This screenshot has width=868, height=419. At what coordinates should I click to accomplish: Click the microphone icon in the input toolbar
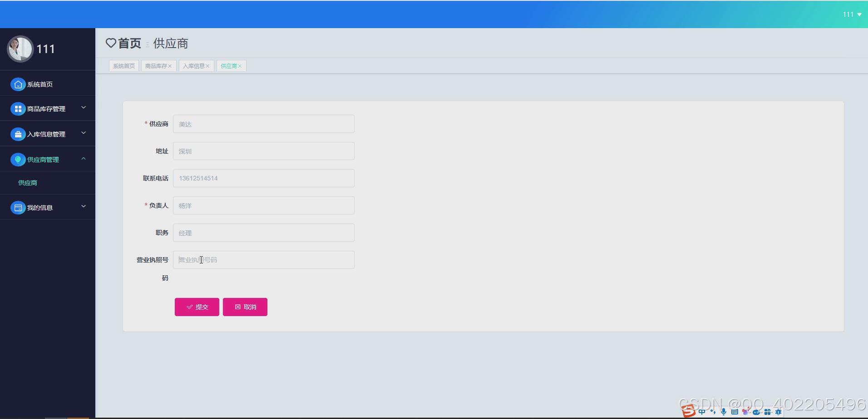[724, 412]
